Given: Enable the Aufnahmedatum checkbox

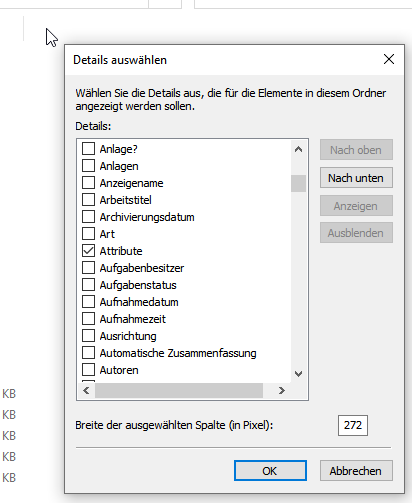Looking at the screenshot, I should click(88, 301).
